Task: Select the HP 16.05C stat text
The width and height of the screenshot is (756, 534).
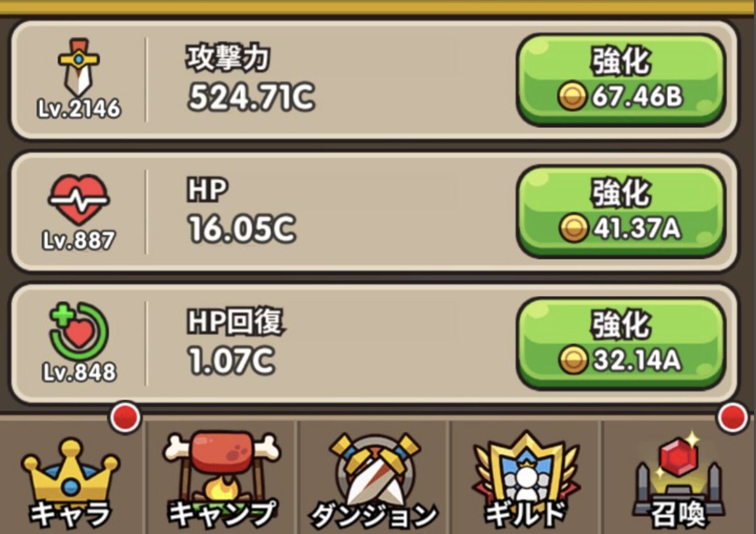Action: click(242, 210)
